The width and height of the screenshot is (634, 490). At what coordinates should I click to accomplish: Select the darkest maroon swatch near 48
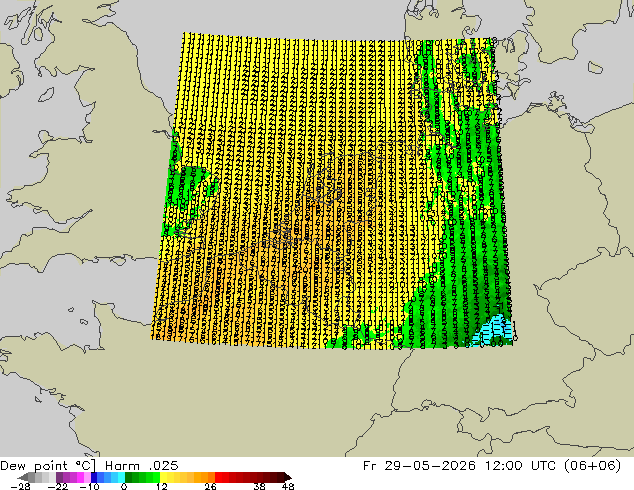pyautogui.click(x=280, y=477)
